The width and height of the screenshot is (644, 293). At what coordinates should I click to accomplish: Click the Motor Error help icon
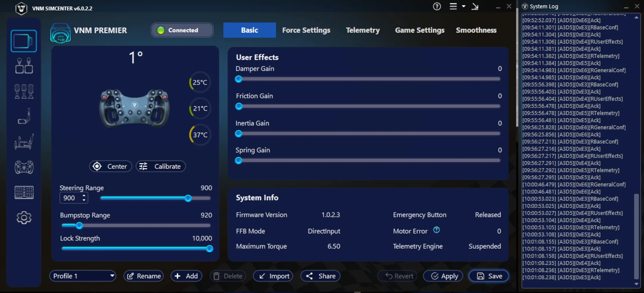pyautogui.click(x=436, y=230)
